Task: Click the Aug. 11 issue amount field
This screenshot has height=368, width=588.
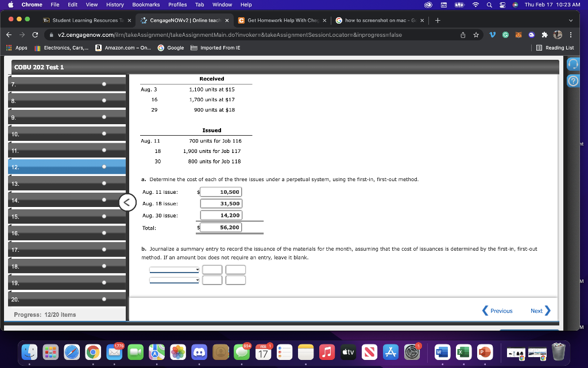Action: (221, 191)
